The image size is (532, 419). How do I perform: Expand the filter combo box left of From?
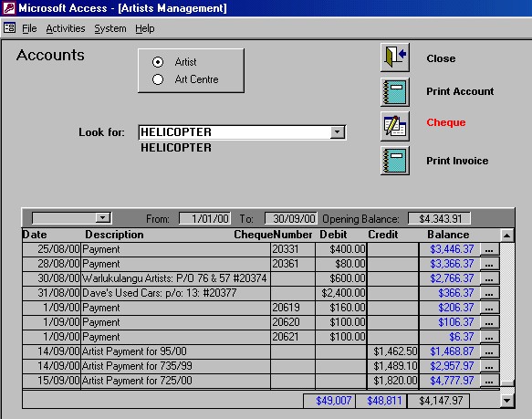tap(102, 217)
